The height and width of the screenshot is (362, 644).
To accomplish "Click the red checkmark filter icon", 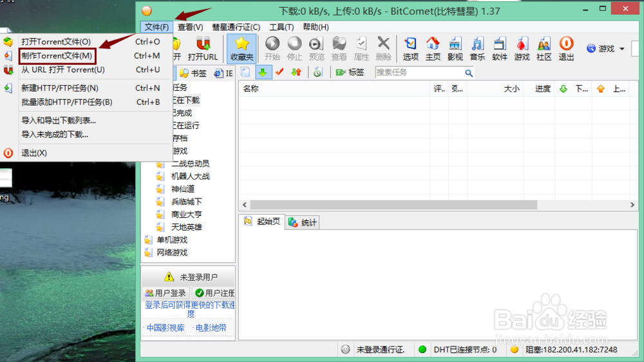I will click(279, 73).
